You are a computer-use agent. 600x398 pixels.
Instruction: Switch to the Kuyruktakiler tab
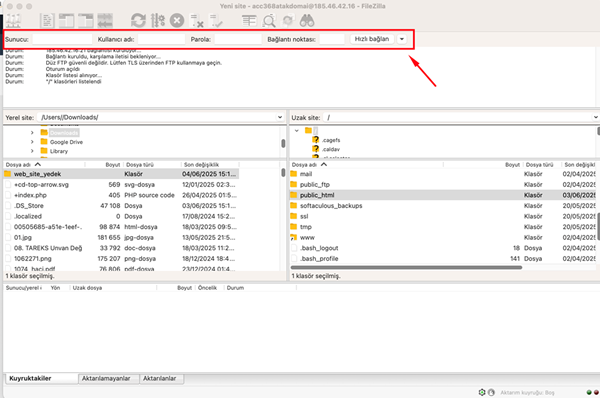(x=41, y=378)
